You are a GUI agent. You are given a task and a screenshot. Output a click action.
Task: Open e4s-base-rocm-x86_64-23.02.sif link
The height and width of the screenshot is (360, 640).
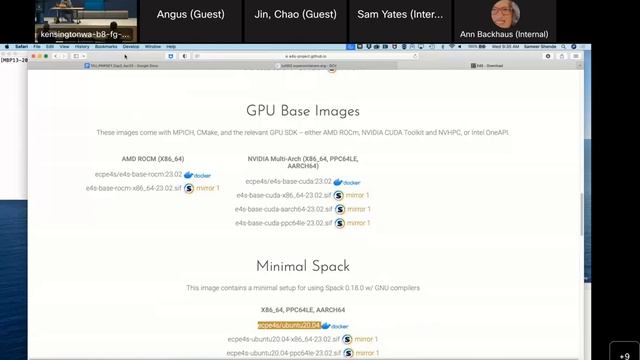click(133, 188)
